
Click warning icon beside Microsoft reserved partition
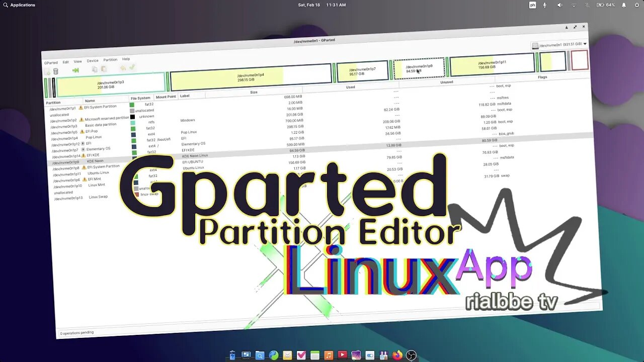pyautogui.click(x=82, y=120)
